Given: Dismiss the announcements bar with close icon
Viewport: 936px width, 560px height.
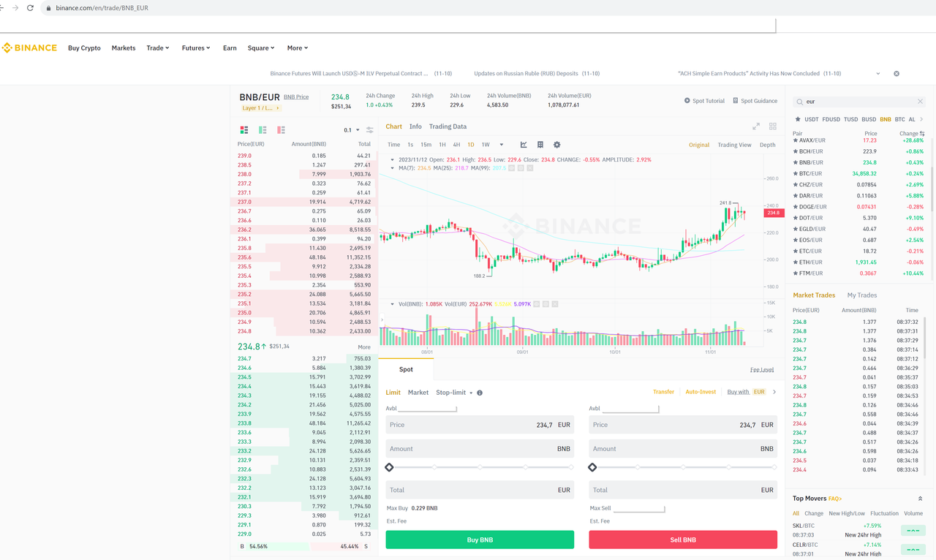Looking at the screenshot, I should [897, 74].
